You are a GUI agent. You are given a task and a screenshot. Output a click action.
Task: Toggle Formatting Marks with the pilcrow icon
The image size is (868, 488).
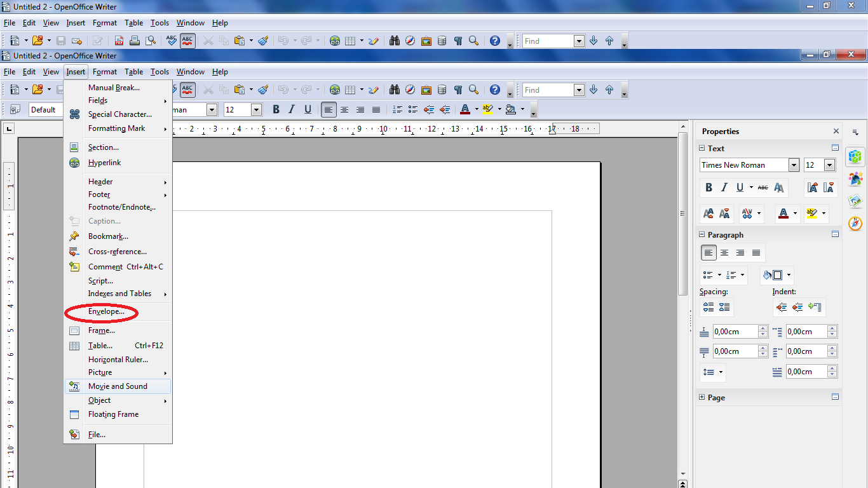pos(458,90)
